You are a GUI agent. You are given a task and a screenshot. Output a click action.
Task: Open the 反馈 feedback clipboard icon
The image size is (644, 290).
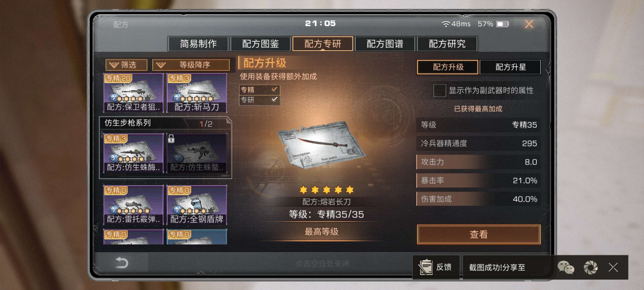(x=425, y=267)
